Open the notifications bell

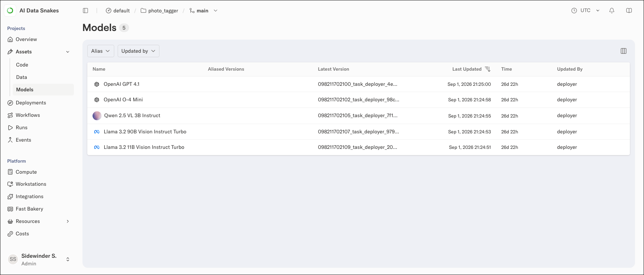[x=612, y=11]
